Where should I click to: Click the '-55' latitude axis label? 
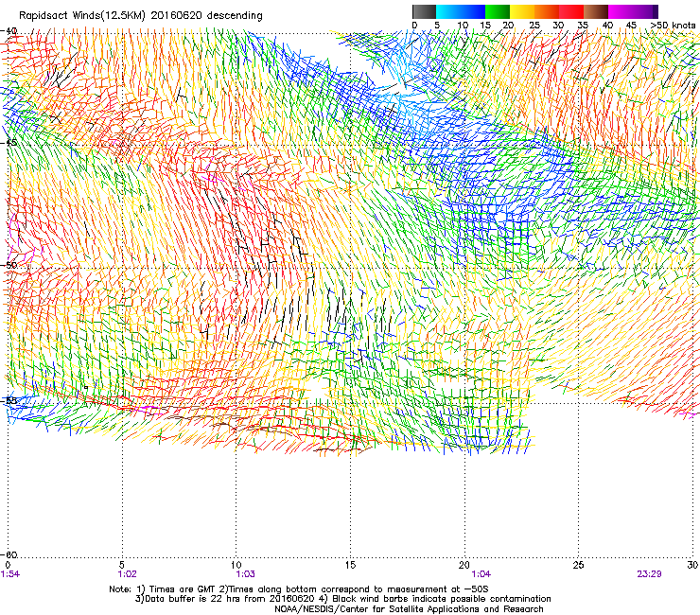tap(9, 400)
